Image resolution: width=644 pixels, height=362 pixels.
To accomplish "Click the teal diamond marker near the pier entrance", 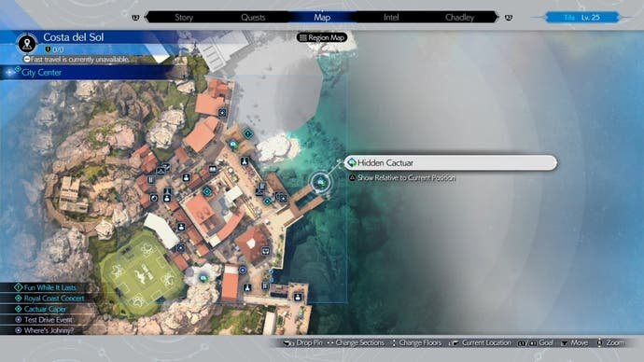I will tap(267, 202).
